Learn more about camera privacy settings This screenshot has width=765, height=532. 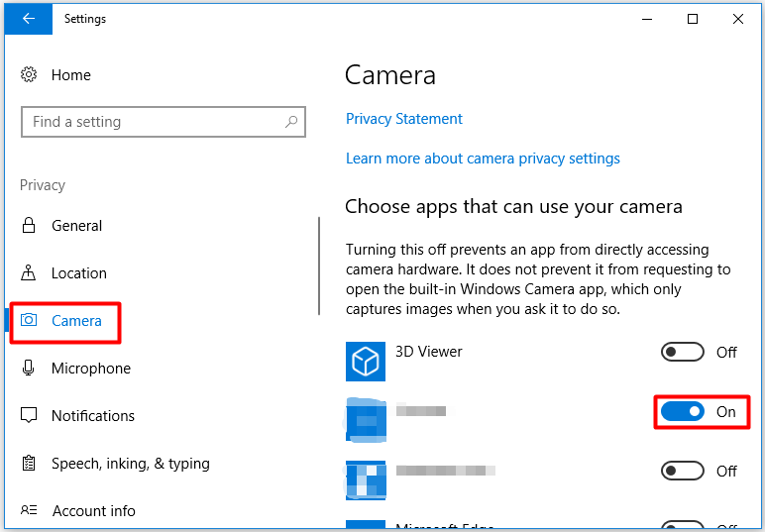pos(483,159)
